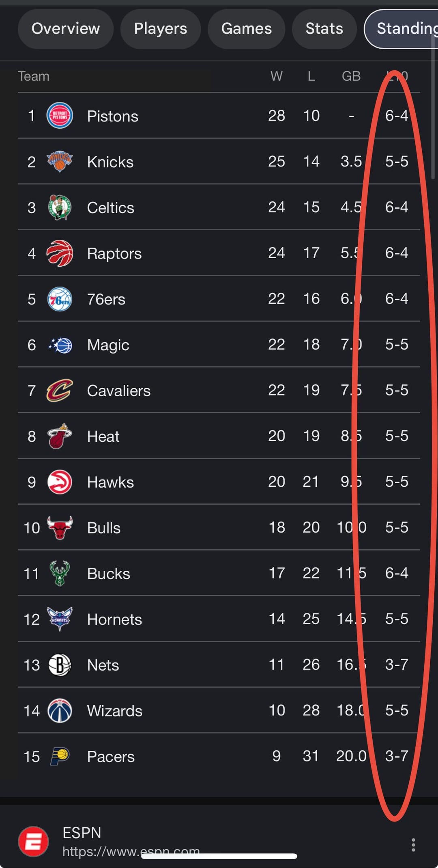Select the Celtics logo icon
Viewport: 438px width, 868px height.
coord(60,207)
